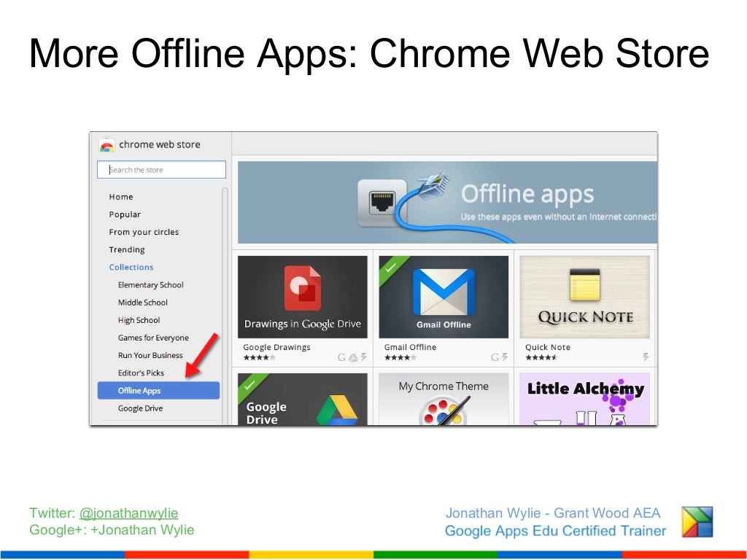The image size is (747, 560).
Task: Click the offline lightning icon under Quick Note
Action: pos(646,357)
